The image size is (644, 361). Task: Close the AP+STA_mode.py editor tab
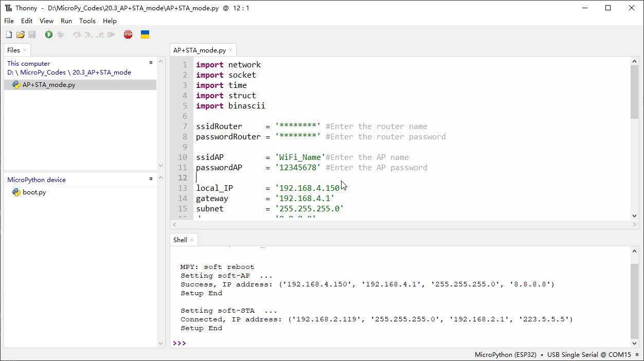pyautogui.click(x=231, y=50)
